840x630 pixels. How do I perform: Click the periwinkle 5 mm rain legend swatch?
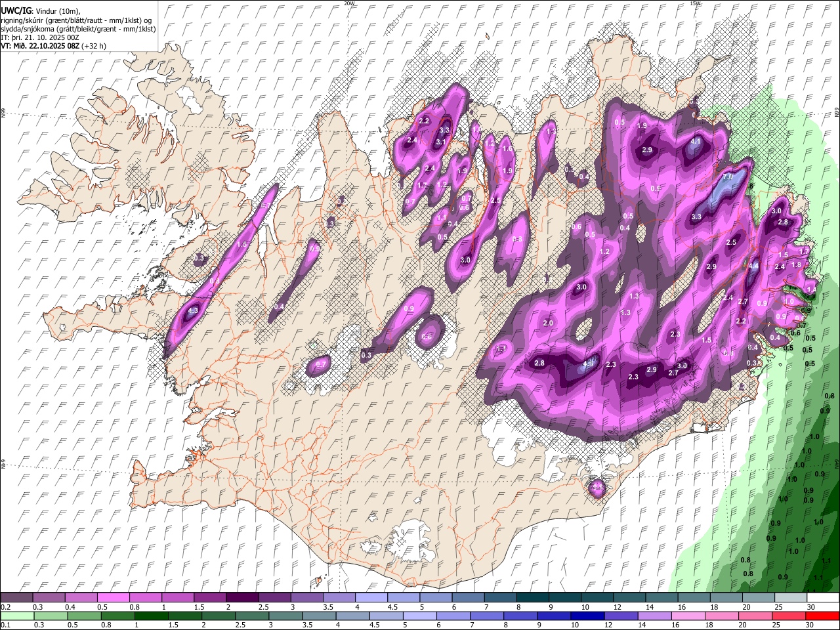(x=419, y=616)
